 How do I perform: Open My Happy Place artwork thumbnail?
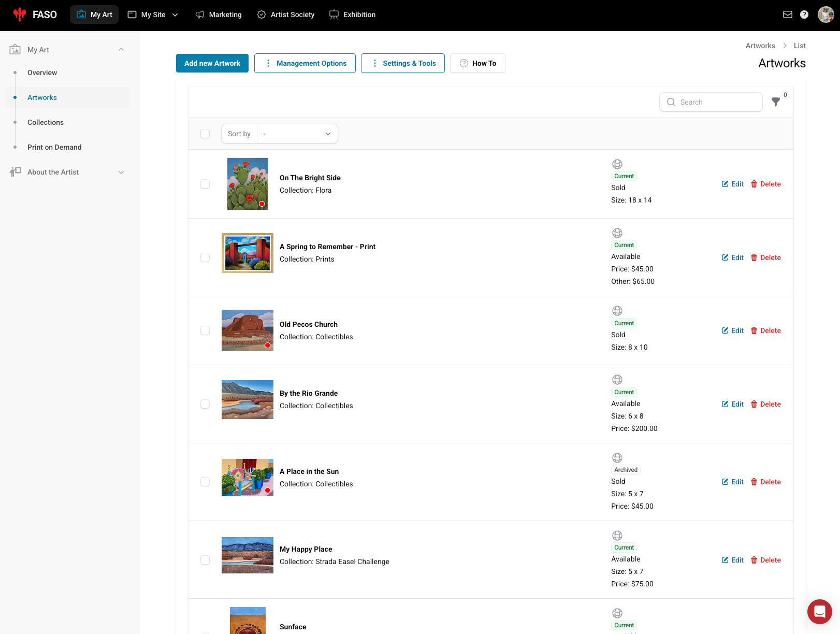pos(248,555)
